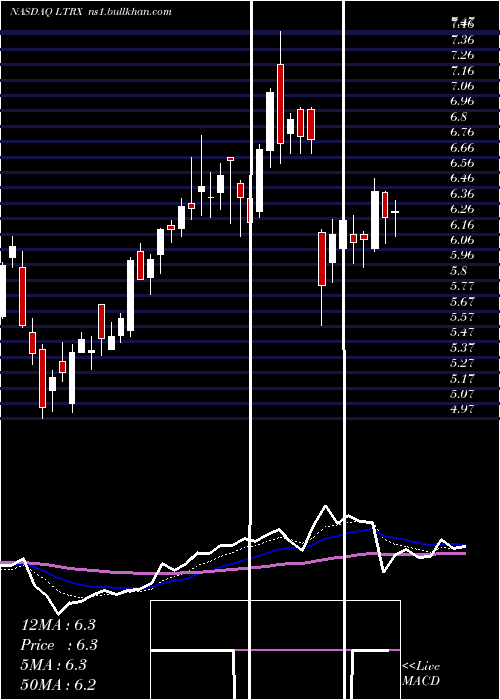Screen dimensions: 500x700
Task: Click the 5.37 price axis label
Action: coord(462,348)
